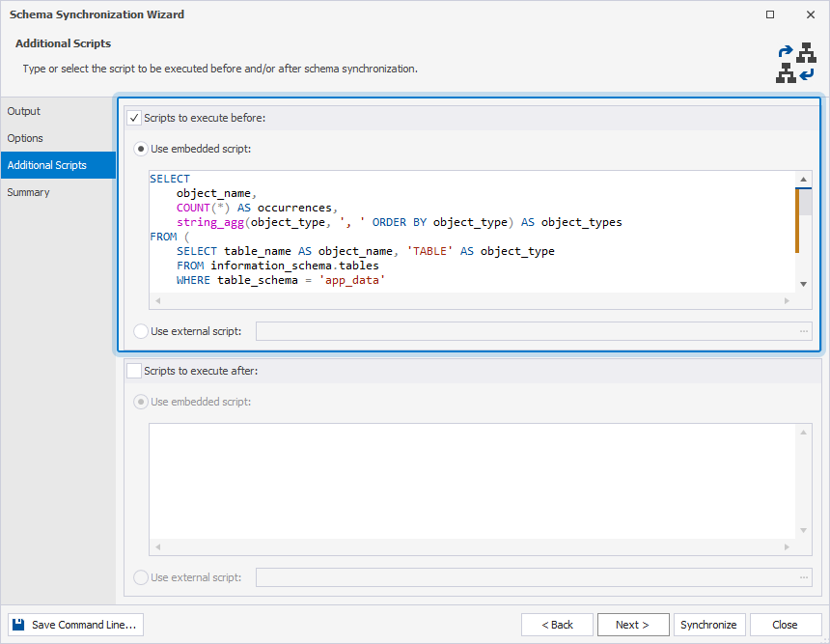Go back with the < Back button
830x644 pixels.
558,625
